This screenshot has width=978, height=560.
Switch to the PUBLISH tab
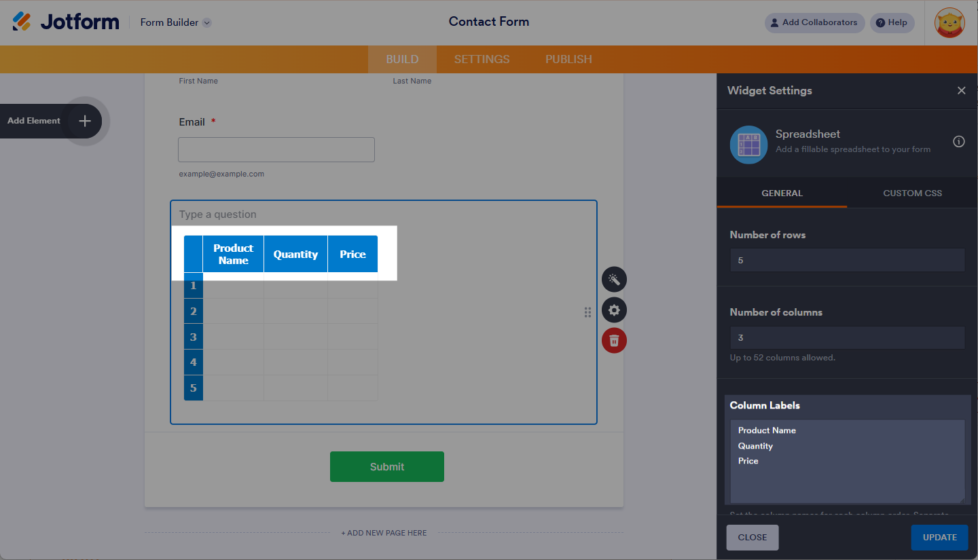568,59
